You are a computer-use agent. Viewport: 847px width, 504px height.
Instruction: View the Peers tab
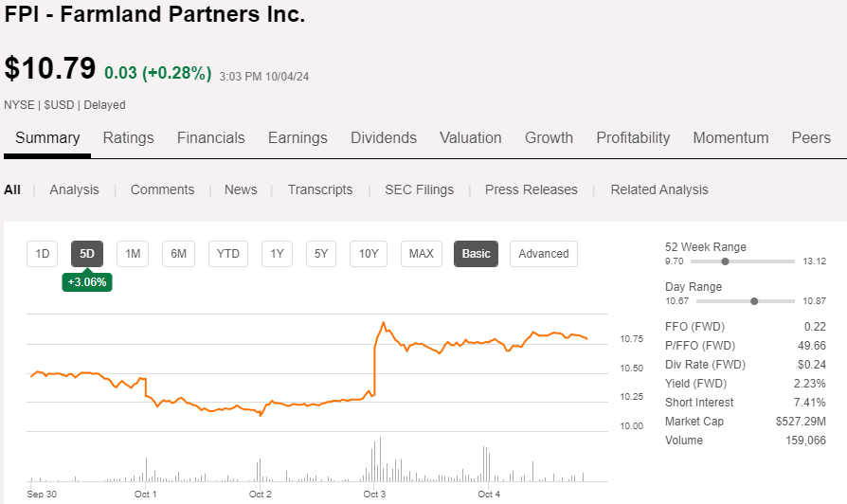(811, 137)
